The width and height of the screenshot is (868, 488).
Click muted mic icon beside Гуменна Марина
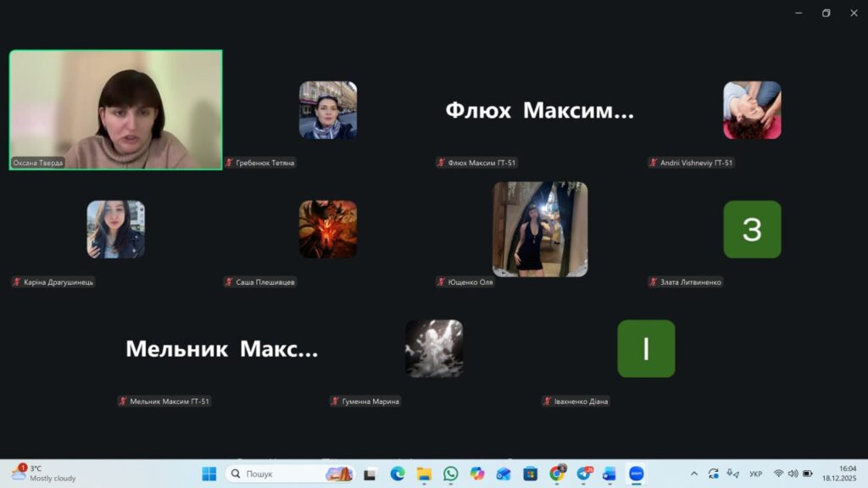tap(336, 402)
